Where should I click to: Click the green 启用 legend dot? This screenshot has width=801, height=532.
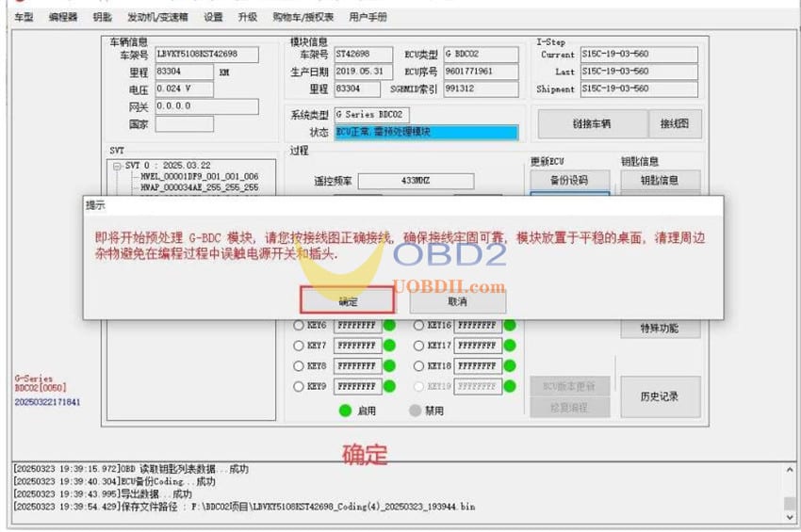(x=345, y=411)
